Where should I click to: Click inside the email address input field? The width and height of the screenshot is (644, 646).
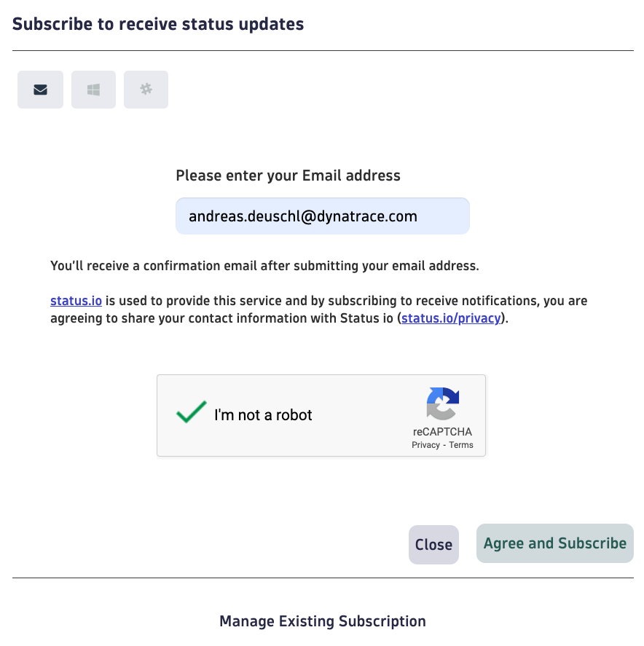[x=322, y=216]
